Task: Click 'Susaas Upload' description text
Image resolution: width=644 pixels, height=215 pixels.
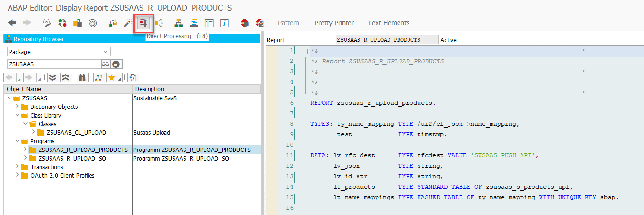Action: tap(152, 132)
